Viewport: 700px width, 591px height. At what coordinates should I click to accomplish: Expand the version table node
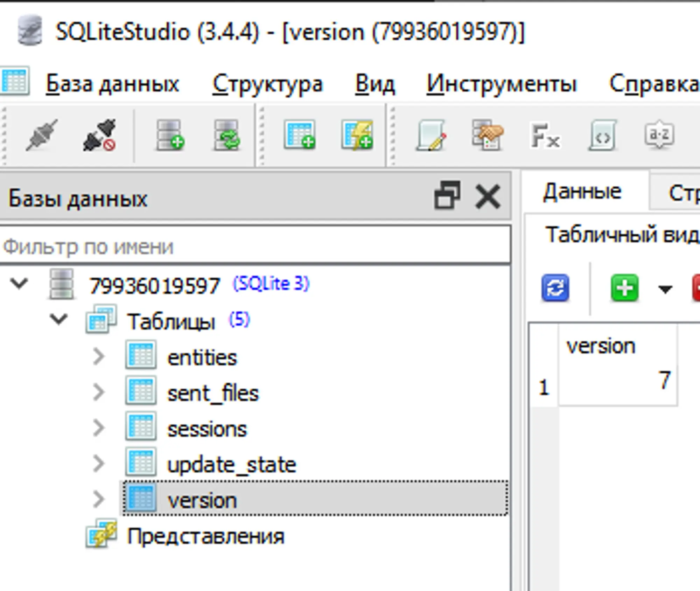click(99, 499)
